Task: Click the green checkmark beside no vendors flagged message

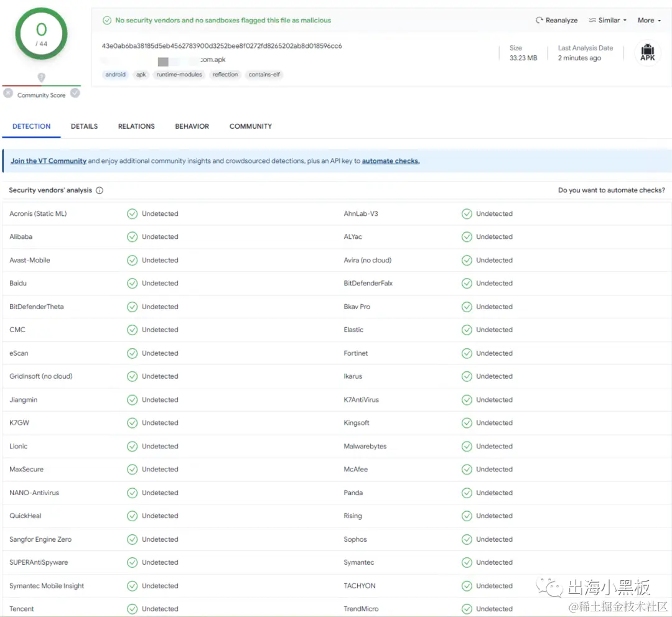Action: (107, 20)
